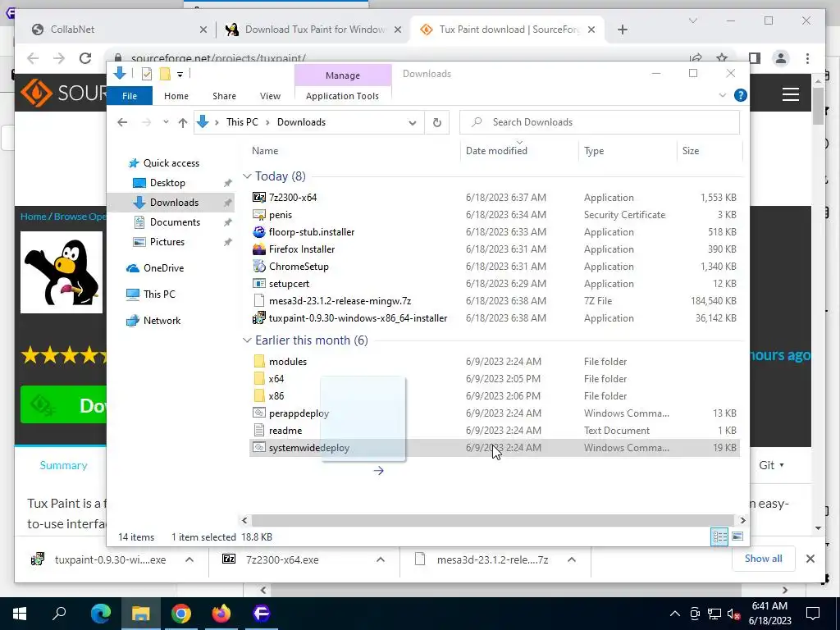840x630 pixels.
Task: Click the Explorer horizontal scrollbar
Action: point(492,520)
